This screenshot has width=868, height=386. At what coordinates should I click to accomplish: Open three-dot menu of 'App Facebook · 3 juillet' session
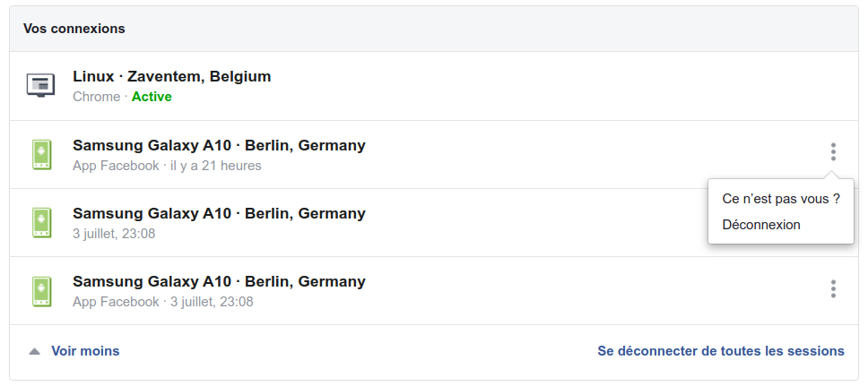coord(833,288)
